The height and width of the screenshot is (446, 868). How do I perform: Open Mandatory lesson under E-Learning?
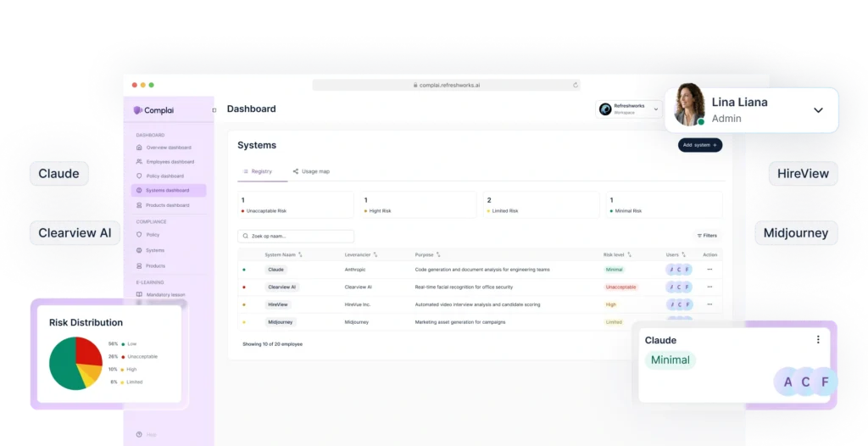pyautogui.click(x=164, y=295)
